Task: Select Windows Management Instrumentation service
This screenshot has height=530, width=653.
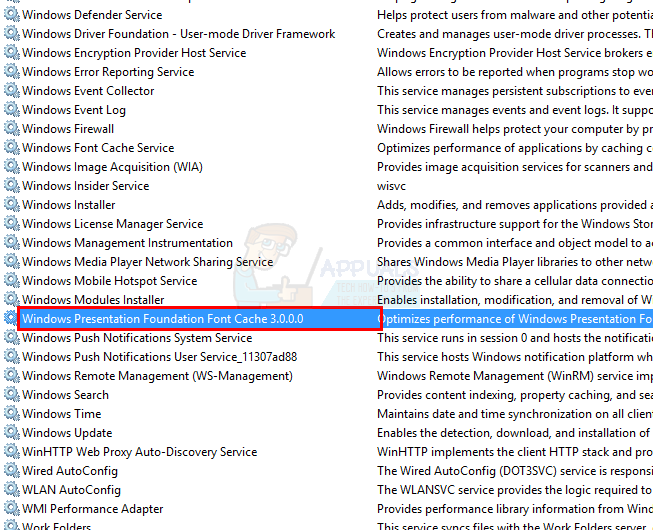Action: (x=127, y=243)
